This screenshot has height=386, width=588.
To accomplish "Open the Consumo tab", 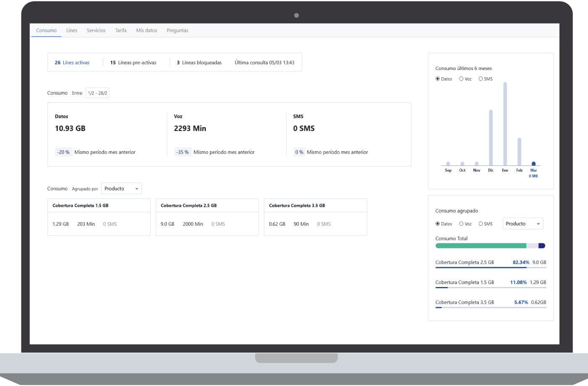I will 46,31.
